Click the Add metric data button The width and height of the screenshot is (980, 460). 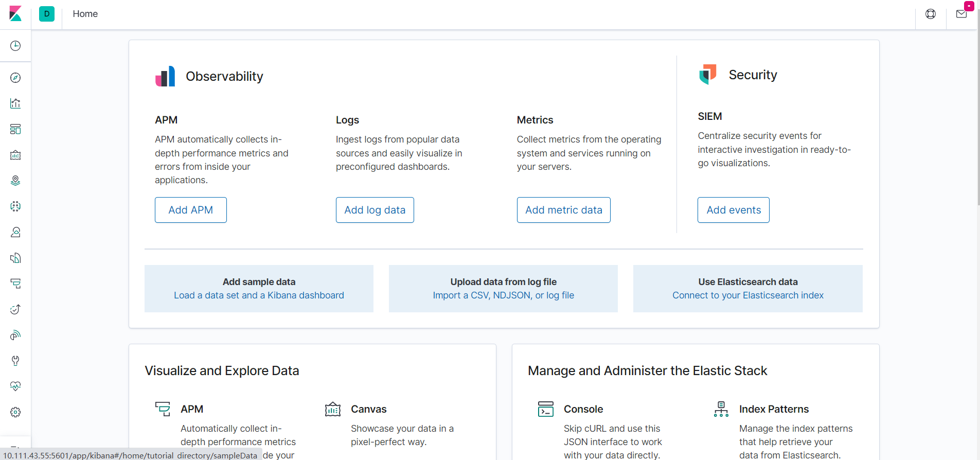point(563,210)
